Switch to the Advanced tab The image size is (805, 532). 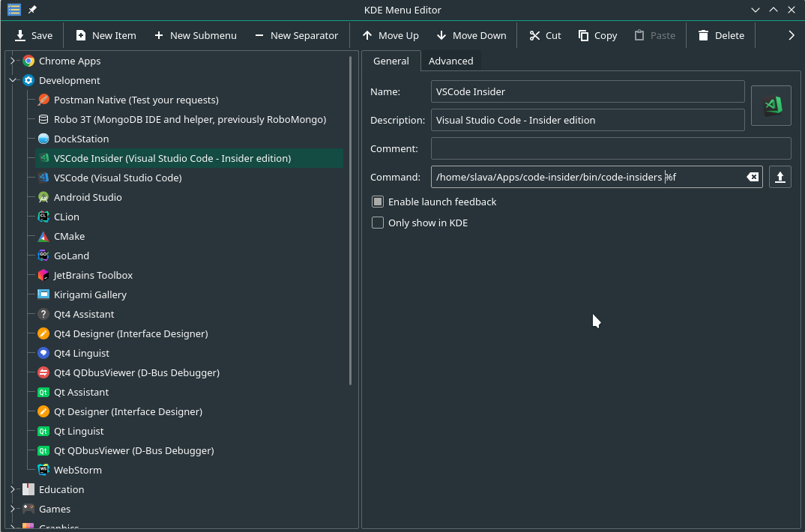coord(451,61)
